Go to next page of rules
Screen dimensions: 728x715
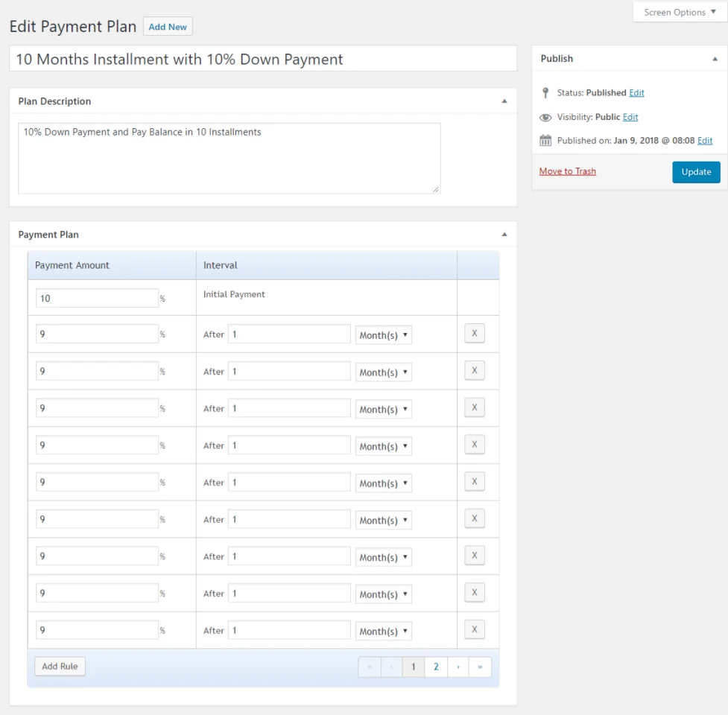458,667
